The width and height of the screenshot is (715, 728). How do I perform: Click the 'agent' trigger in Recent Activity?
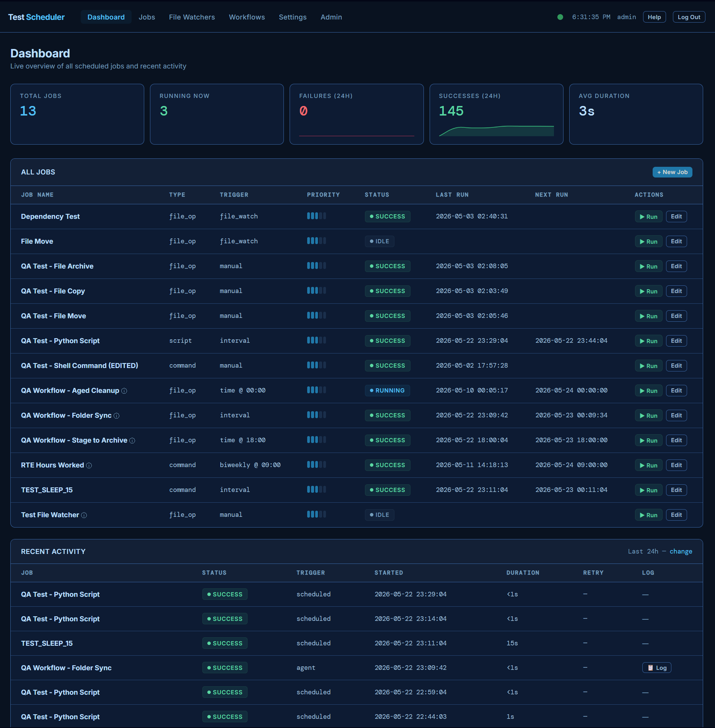pos(306,668)
